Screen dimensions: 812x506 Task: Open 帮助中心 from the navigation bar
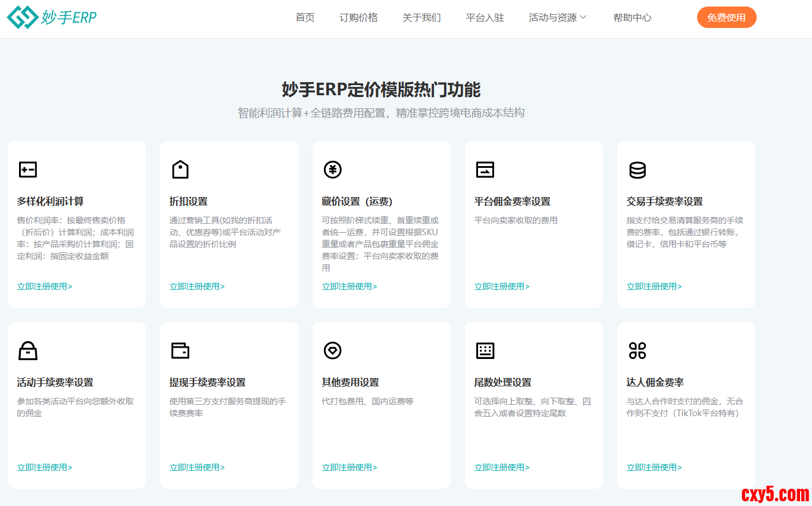(632, 18)
